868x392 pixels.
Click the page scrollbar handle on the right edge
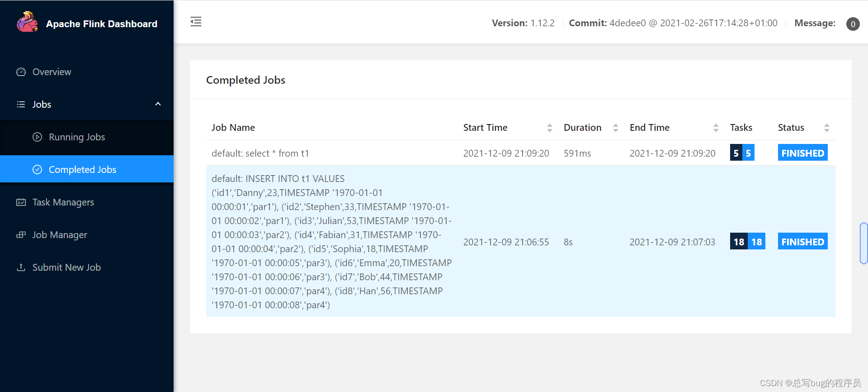click(864, 243)
